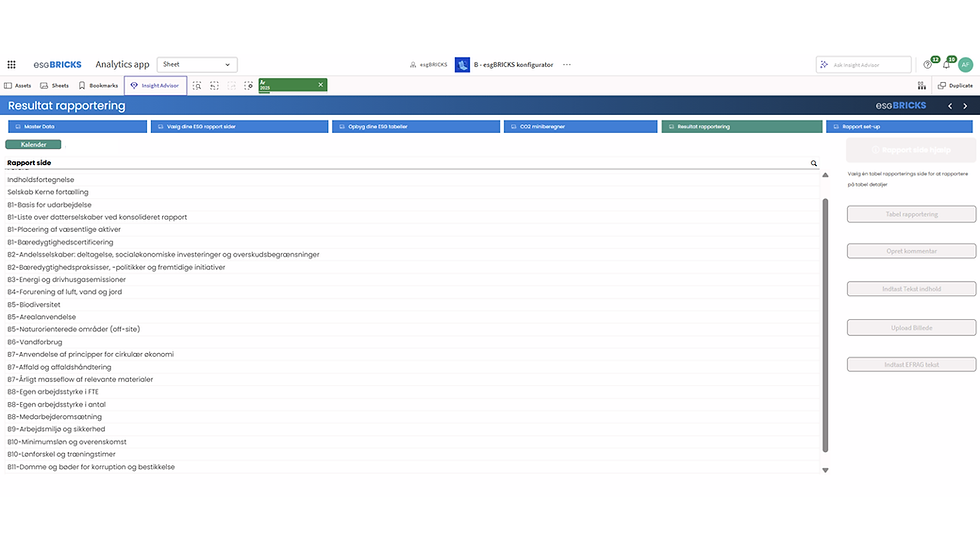Clear all selections icon
This screenshot has width=980, height=551.
click(249, 86)
